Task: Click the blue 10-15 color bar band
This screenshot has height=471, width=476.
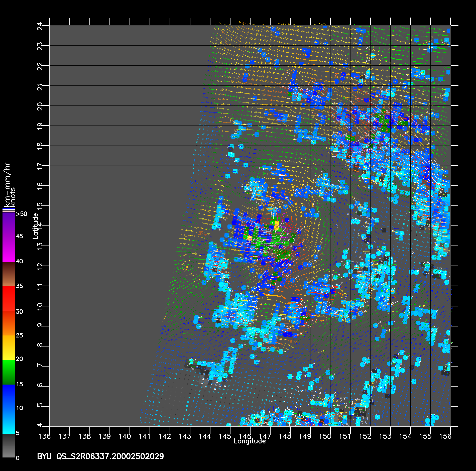Action: click(x=9, y=397)
